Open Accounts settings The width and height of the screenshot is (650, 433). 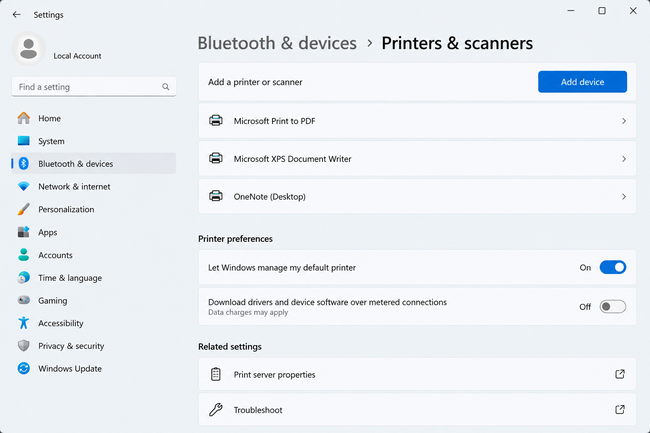(94, 255)
